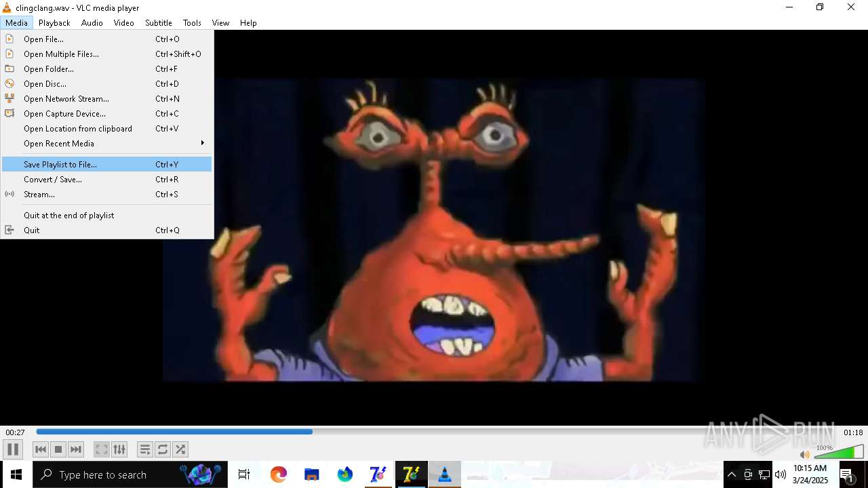Launch Microsoft Edge from taskbar
Viewport: 868px width, 488px height.
coord(279,474)
